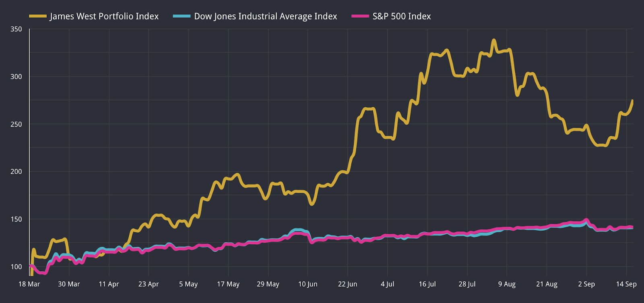The width and height of the screenshot is (644, 303).
Task: Click the 22 Jun date label
Action: [x=348, y=284]
